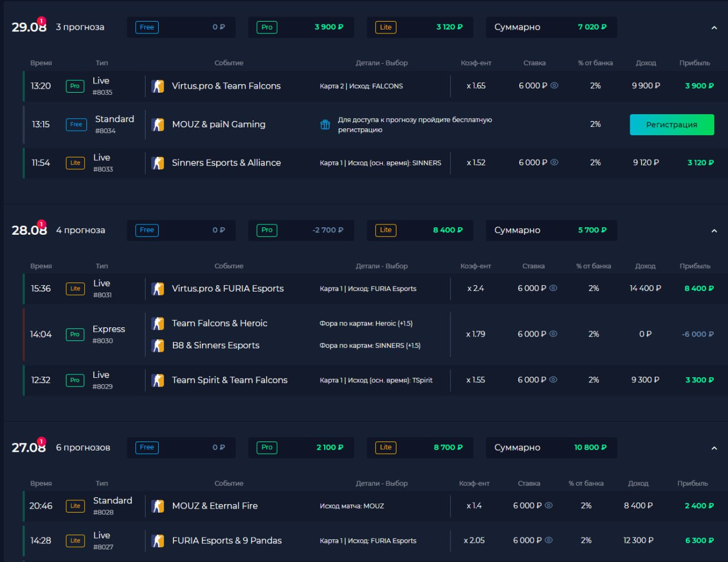
Task: Click the Free badge on prediction #8034
Action: tap(76, 124)
